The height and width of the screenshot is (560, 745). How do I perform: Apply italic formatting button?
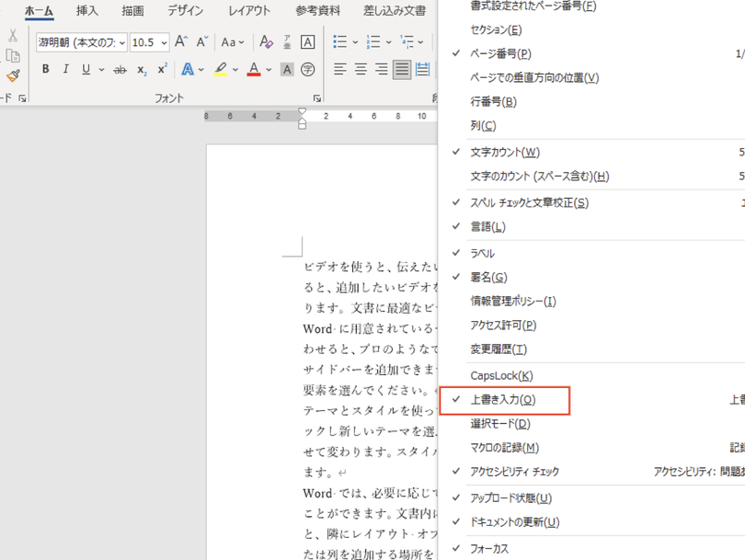(x=66, y=70)
